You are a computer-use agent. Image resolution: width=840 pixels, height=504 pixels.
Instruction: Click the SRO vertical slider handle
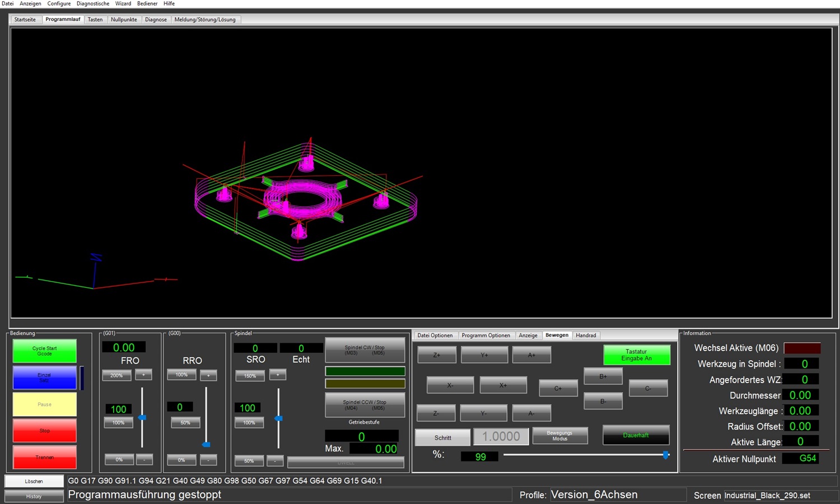pos(278,418)
